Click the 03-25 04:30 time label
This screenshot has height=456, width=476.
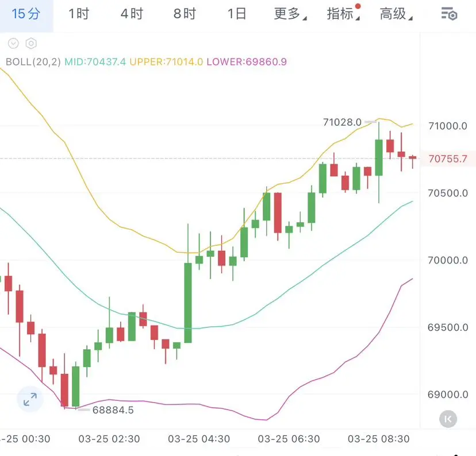tap(199, 439)
